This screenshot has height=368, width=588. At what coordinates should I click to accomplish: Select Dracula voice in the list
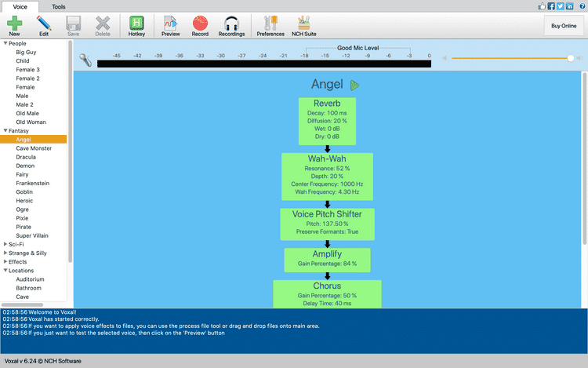27,157
